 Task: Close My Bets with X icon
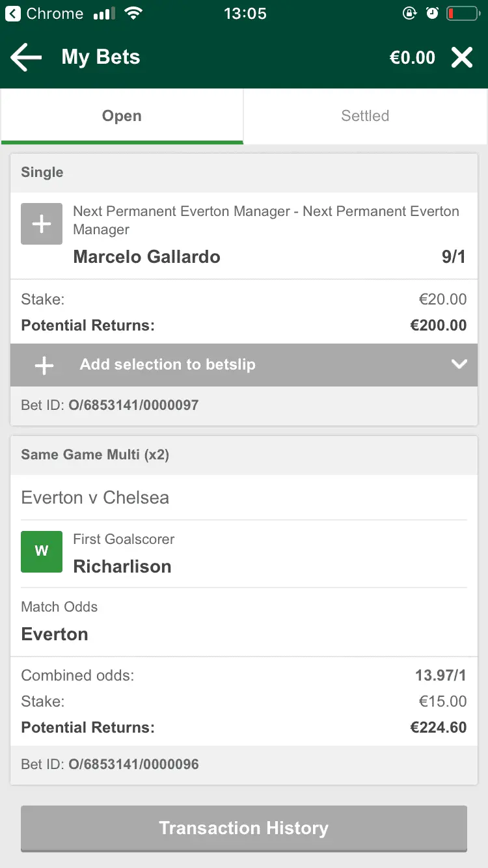click(x=462, y=58)
